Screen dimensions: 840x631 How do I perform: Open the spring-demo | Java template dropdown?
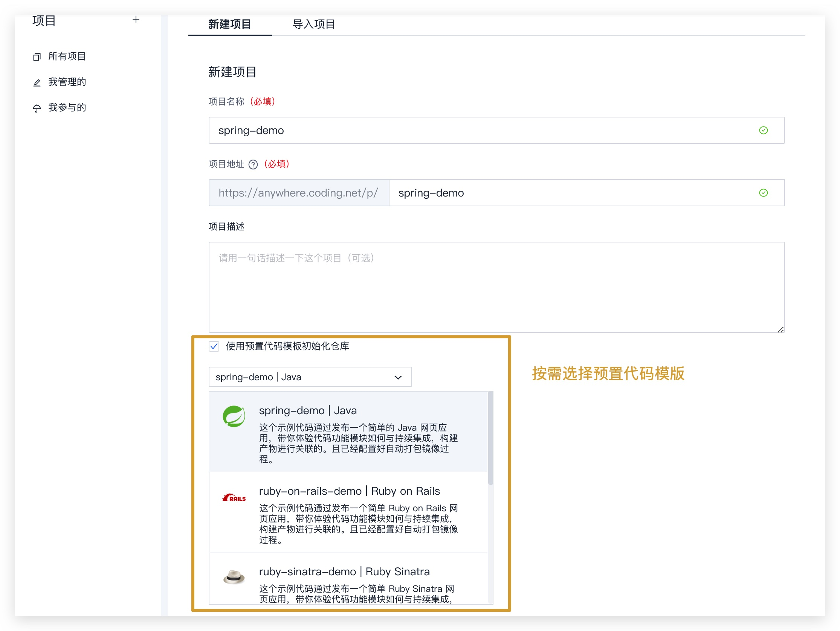point(310,376)
